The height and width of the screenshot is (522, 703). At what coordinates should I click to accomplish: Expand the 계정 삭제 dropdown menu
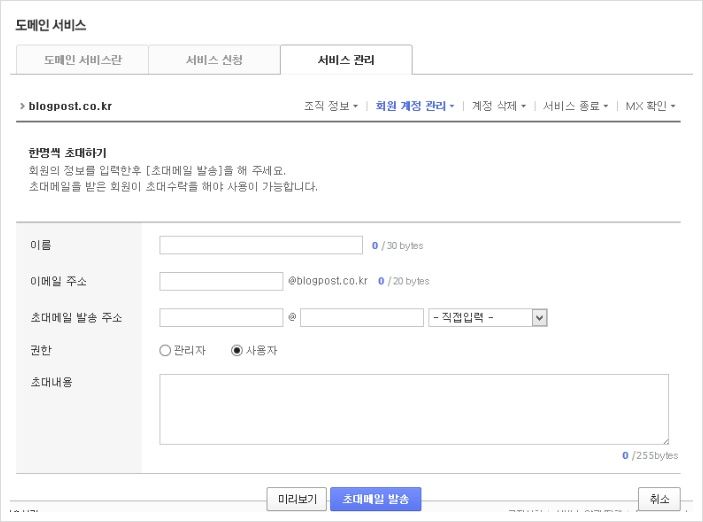[x=499, y=106]
